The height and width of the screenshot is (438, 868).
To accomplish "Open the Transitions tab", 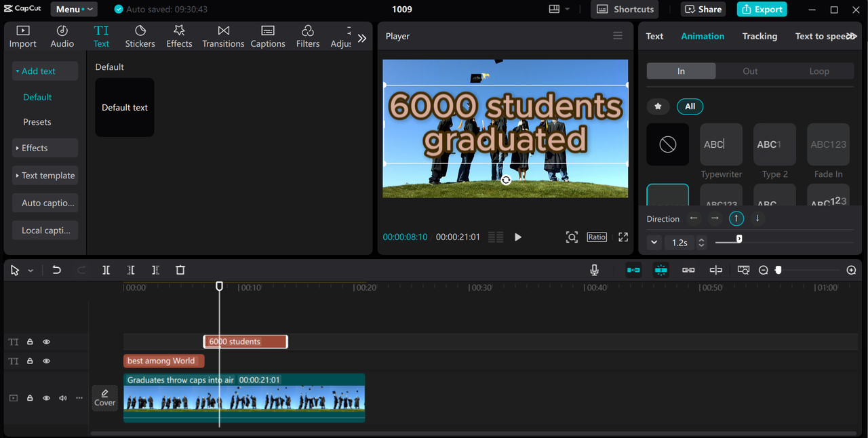I will point(223,37).
